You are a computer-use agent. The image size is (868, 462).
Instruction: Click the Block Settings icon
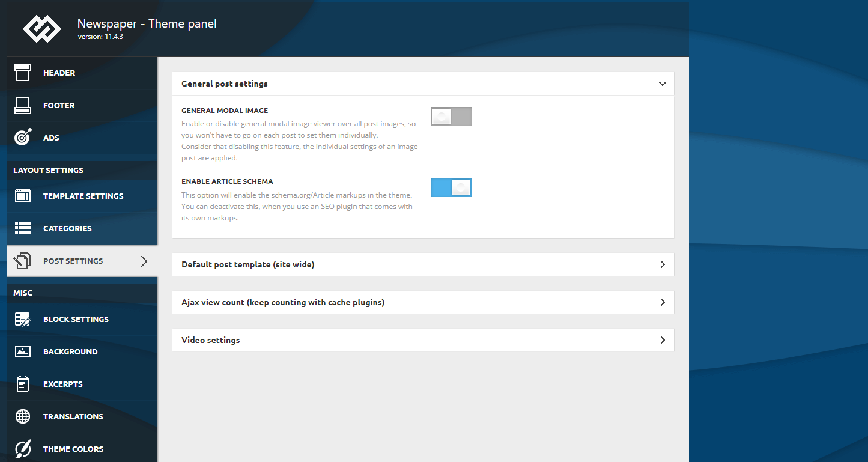(23, 319)
